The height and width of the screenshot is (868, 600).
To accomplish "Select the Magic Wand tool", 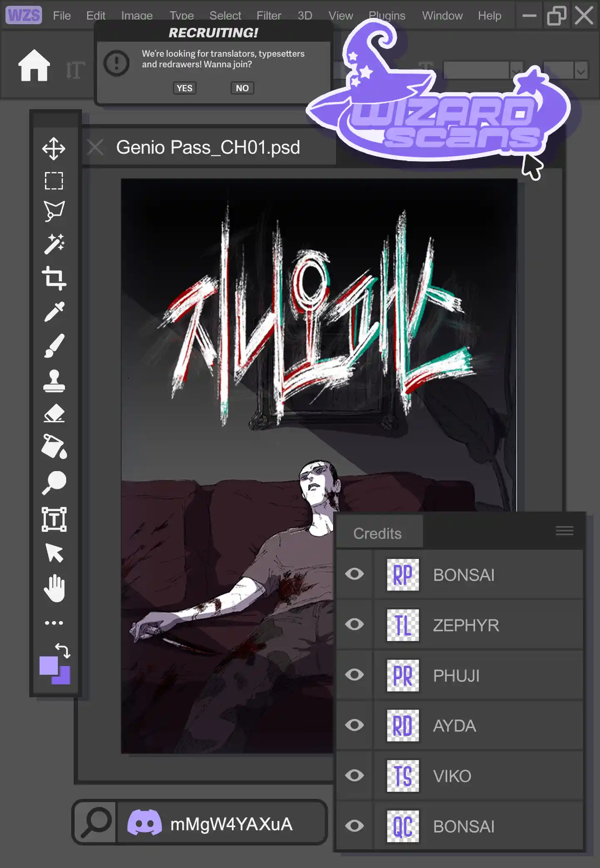I will (54, 244).
